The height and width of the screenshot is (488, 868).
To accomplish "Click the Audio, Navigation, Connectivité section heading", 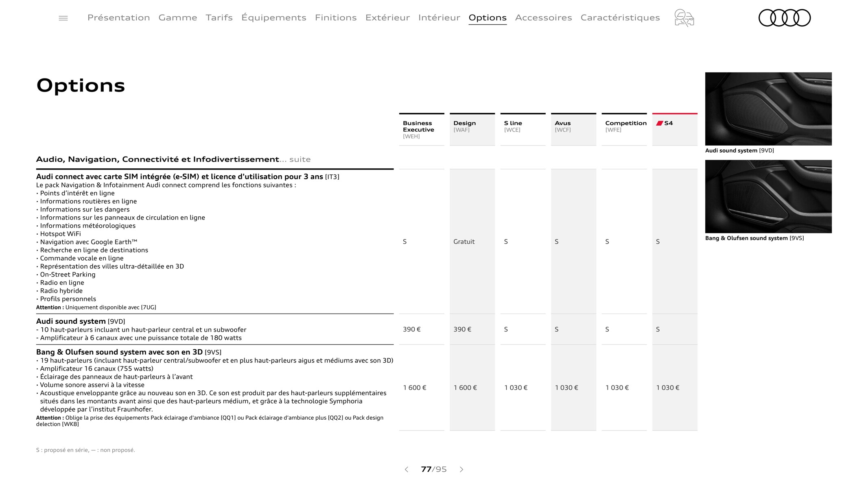I will click(x=173, y=159).
